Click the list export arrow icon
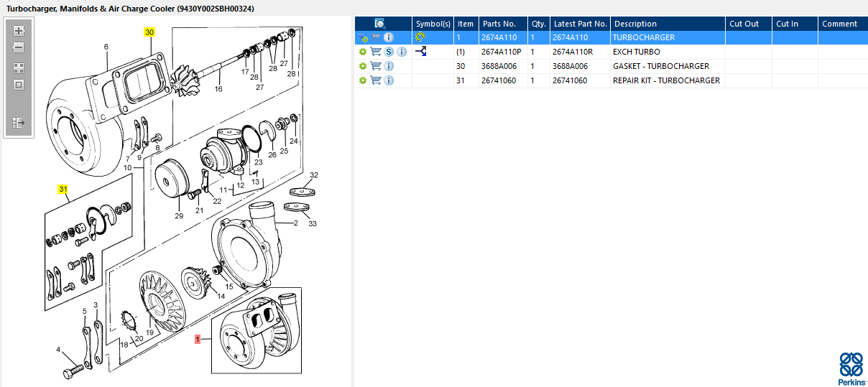868x387 pixels. click(19, 123)
